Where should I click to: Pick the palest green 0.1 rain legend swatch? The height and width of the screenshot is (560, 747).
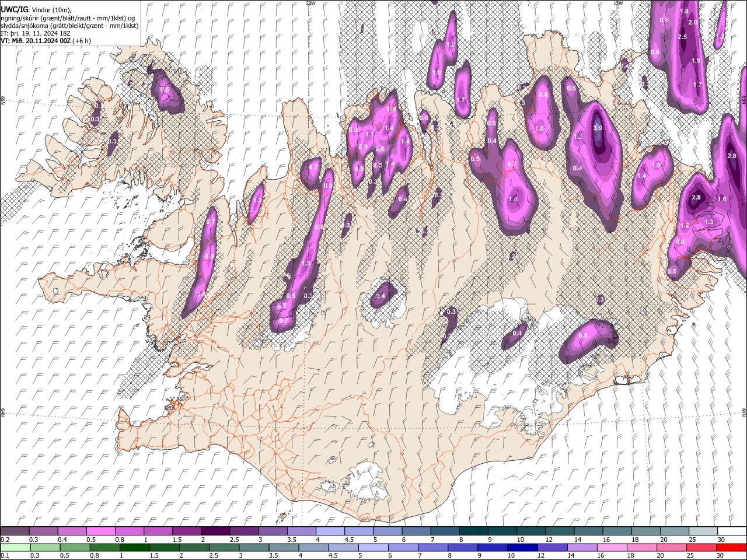click(x=15, y=547)
